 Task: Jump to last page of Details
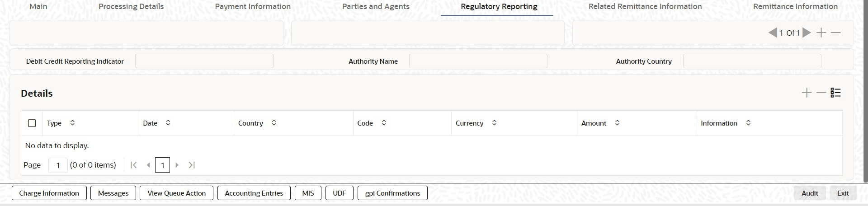pyautogui.click(x=192, y=165)
